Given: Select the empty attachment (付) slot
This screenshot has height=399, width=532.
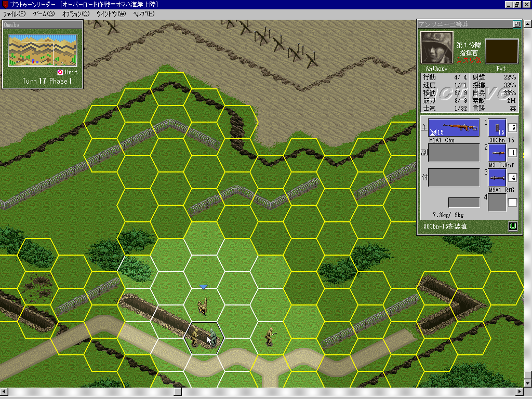Looking at the screenshot, I should coord(454,178).
